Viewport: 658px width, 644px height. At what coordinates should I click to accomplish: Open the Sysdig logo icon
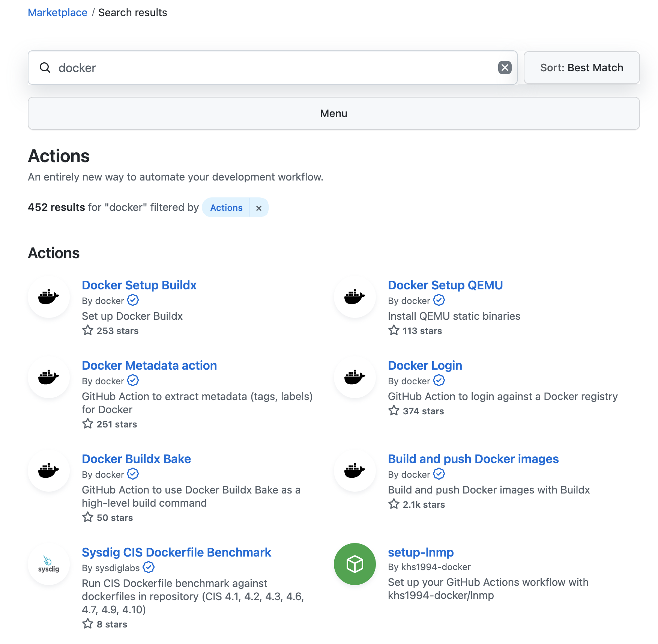coord(48,564)
